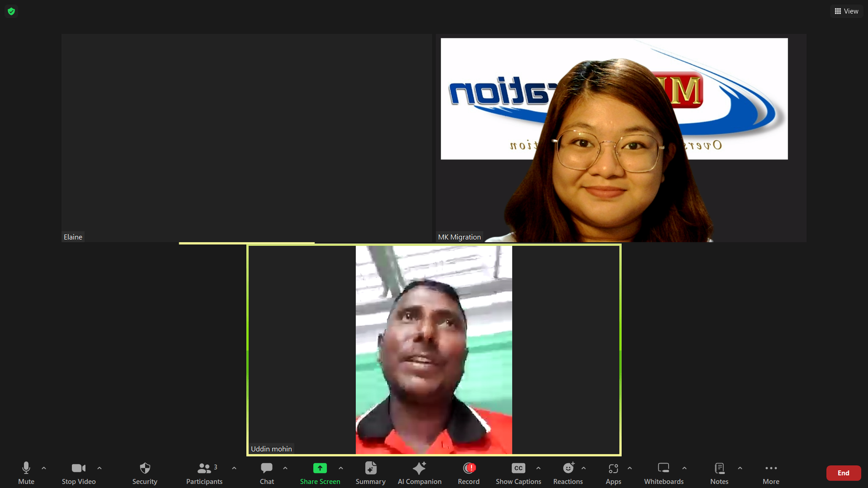The image size is (868, 488).
Task: Open the Security shield options
Action: click(x=145, y=473)
